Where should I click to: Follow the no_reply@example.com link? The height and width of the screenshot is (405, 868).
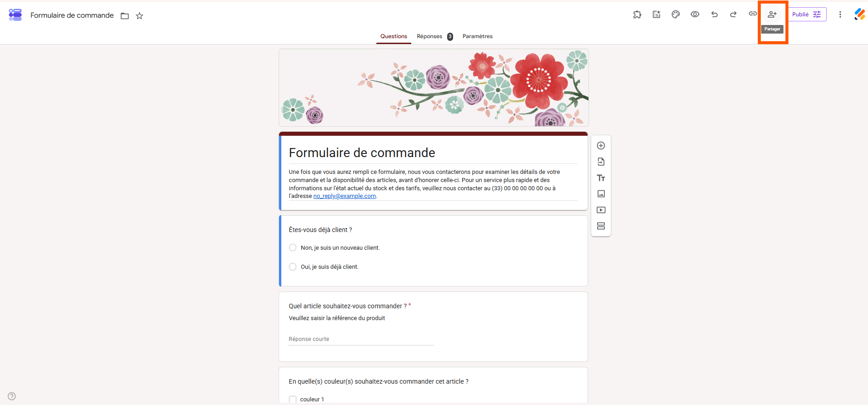point(344,196)
